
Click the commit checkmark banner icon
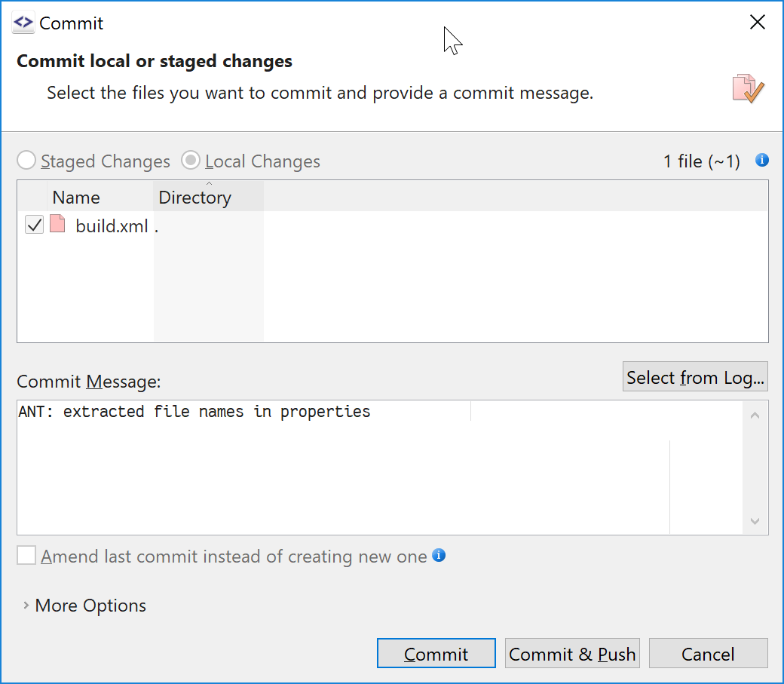748,88
